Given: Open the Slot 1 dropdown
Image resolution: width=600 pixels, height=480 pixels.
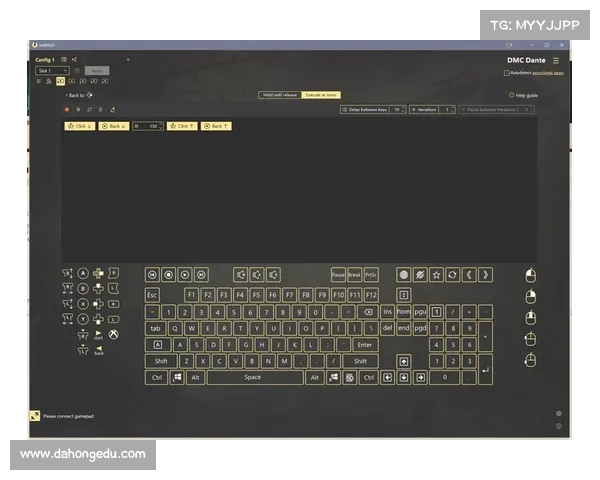Looking at the screenshot, I should point(52,71).
